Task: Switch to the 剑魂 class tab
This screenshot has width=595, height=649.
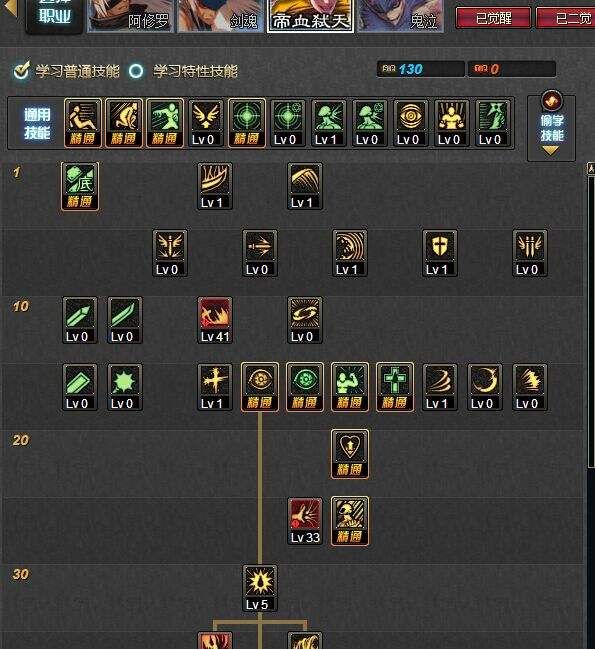Action: tap(221, 16)
